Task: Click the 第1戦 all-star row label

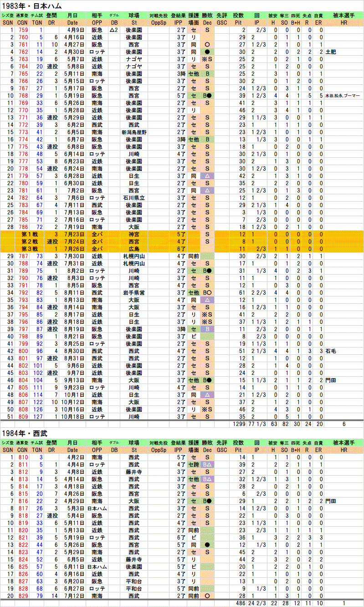Action: [x=29, y=234]
